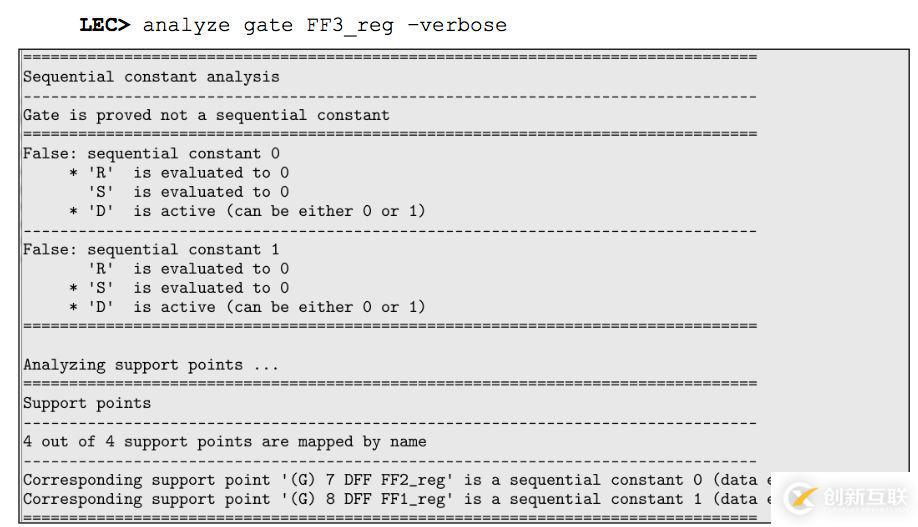Select 'Gate is proved not a sequential constant' line
Image resolution: width=918 pixels, height=527 pixels.
point(206,115)
